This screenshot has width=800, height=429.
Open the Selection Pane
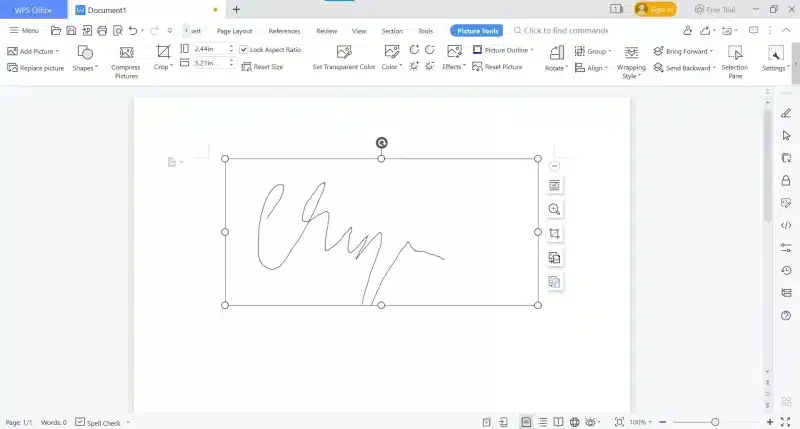point(735,62)
